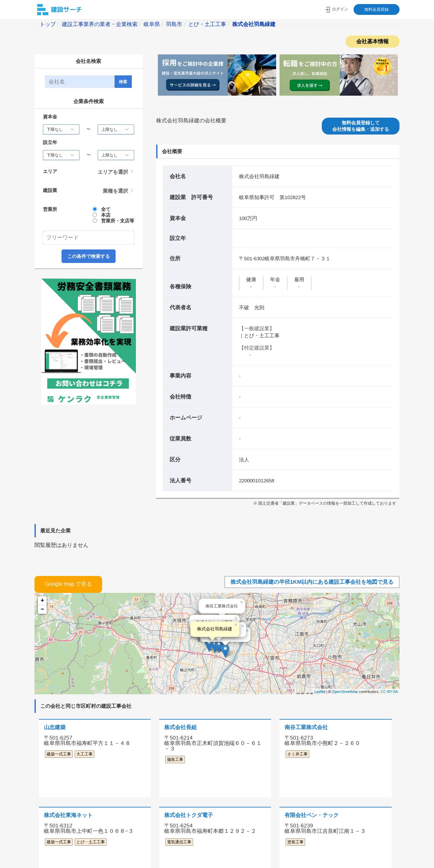This screenshot has height=868, width=434.
Task: Close the 株式会社羽島緑建 map popup
Action: pos(236,625)
